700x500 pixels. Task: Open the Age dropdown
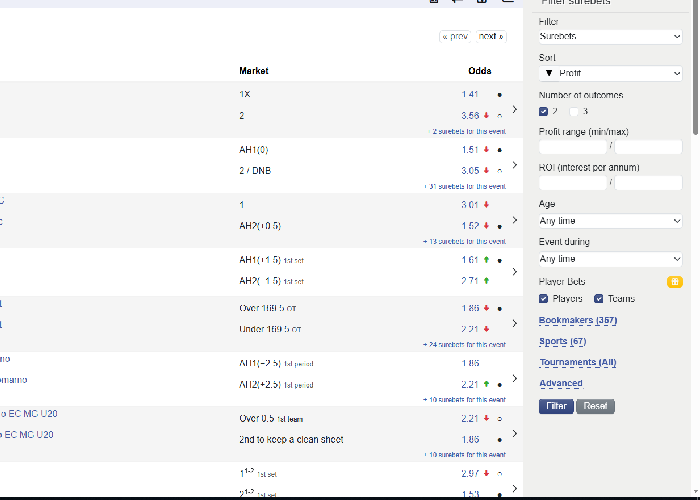pyautogui.click(x=610, y=221)
